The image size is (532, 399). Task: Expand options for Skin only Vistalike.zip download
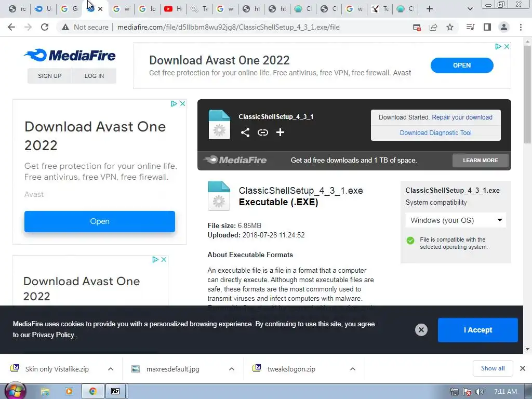coord(111,369)
